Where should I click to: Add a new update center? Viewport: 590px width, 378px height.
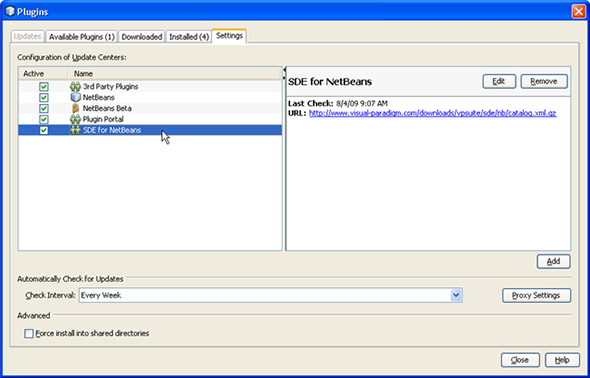point(554,262)
